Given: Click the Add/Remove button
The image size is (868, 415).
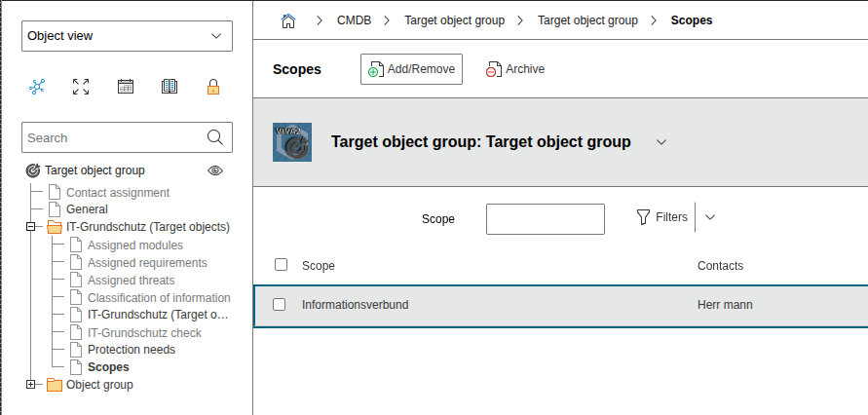Looking at the screenshot, I should tap(411, 69).
